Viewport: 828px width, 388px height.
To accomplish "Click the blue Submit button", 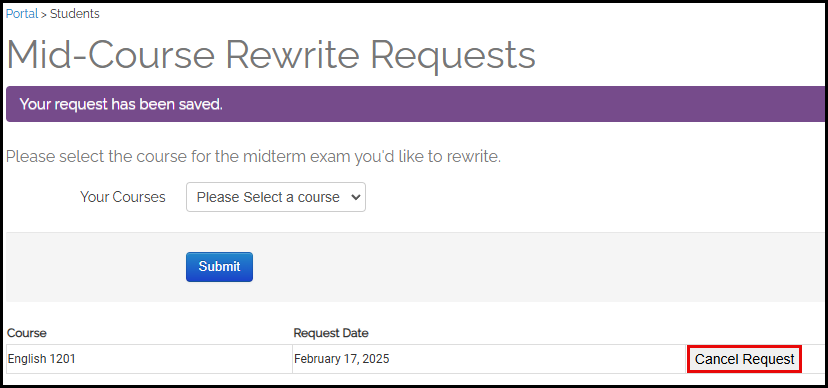I will click(219, 267).
